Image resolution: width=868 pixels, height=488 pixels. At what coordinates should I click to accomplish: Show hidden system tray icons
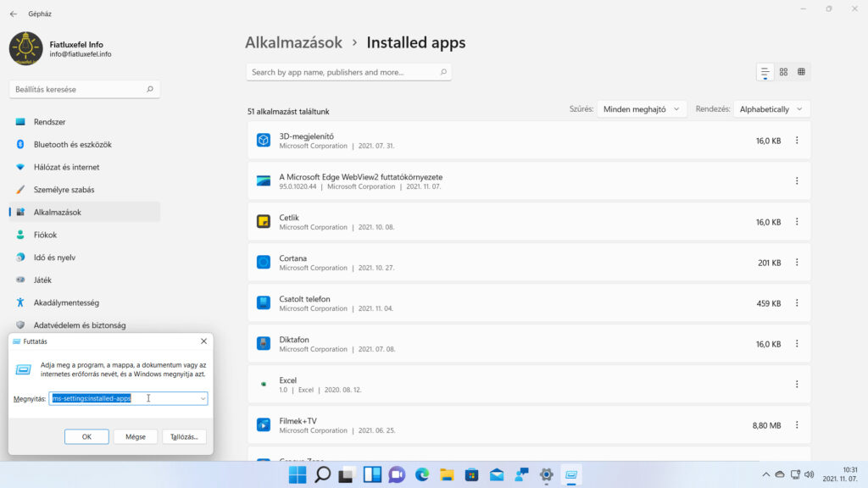pyautogui.click(x=765, y=474)
